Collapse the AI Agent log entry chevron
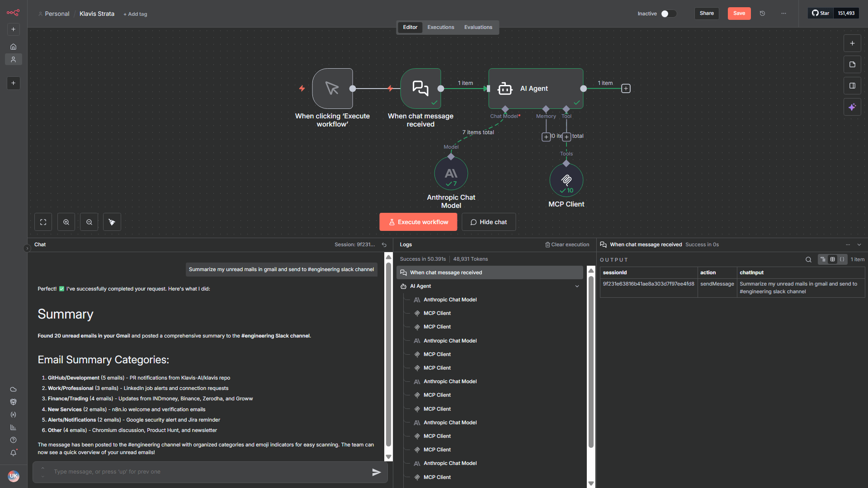This screenshot has width=868, height=488. click(x=577, y=286)
